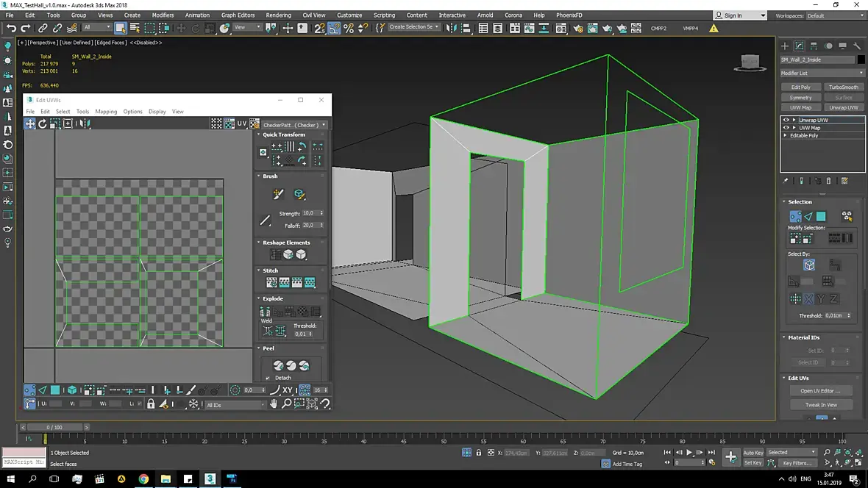Open the Graph Editors menu

pyautogui.click(x=238, y=15)
